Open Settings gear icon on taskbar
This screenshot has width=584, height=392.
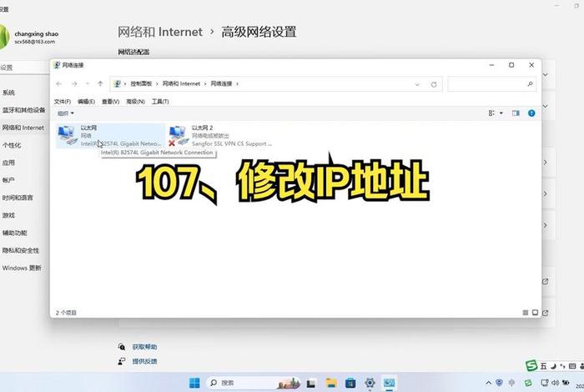(370, 383)
